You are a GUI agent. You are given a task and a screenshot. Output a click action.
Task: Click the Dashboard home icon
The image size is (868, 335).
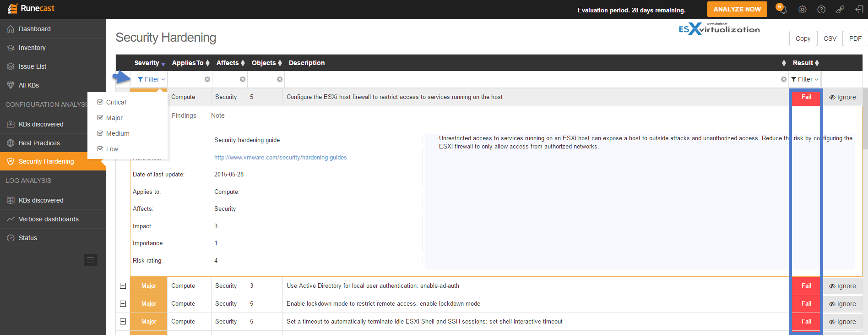(11, 29)
